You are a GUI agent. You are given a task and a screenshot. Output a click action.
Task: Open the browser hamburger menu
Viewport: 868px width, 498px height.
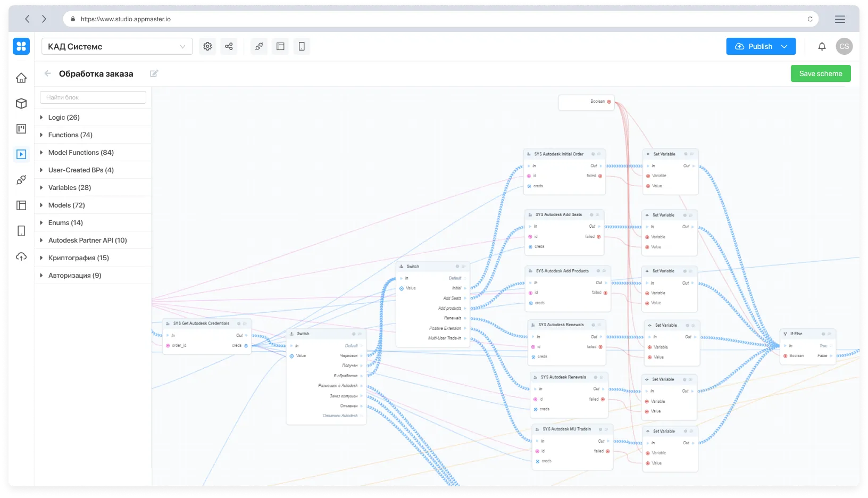(x=840, y=19)
